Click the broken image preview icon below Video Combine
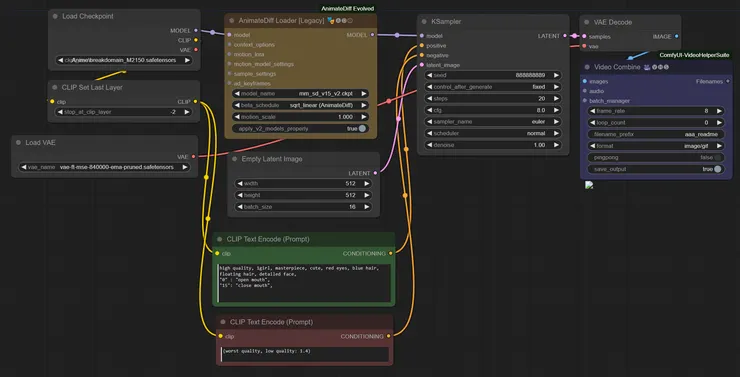Image resolution: width=740 pixels, height=377 pixels. point(589,185)
